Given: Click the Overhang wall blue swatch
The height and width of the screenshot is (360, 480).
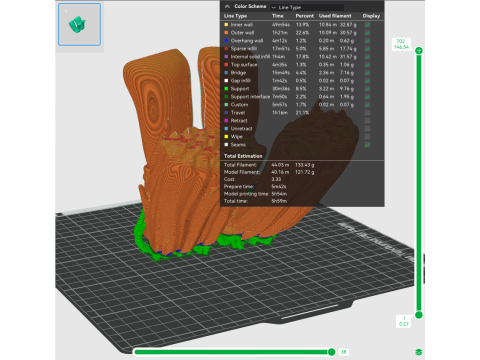Looking at the screenshot, I should coord(226,41).
